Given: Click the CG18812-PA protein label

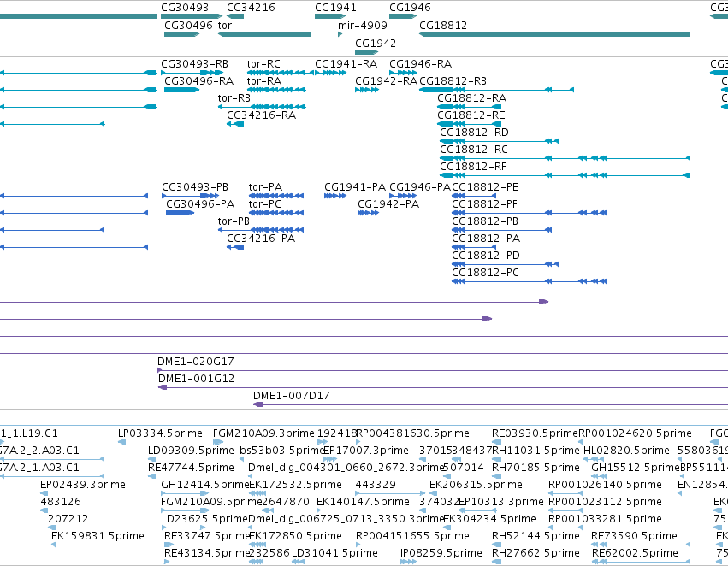Looking at the screenshot, I should [486, 238].
